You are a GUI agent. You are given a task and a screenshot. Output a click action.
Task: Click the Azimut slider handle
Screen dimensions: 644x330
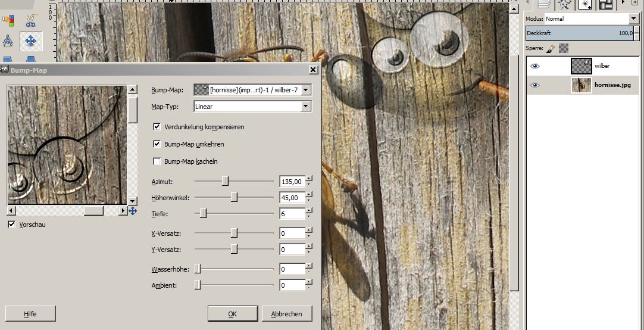[225, 181]
